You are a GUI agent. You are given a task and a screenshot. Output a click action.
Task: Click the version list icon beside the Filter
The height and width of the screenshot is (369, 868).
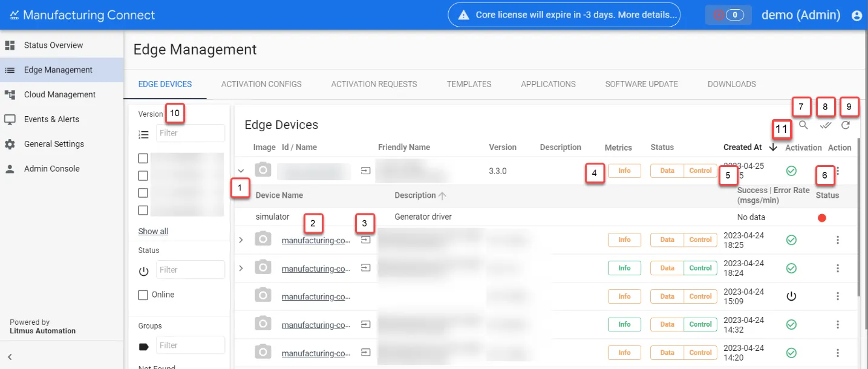click(x=144, y=134)
